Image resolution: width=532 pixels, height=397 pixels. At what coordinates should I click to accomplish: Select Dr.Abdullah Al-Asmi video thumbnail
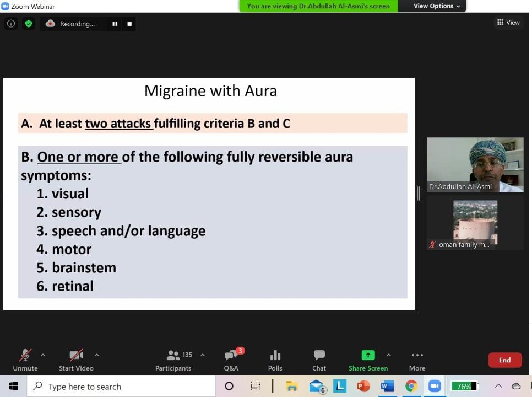(x=475, y=165)
